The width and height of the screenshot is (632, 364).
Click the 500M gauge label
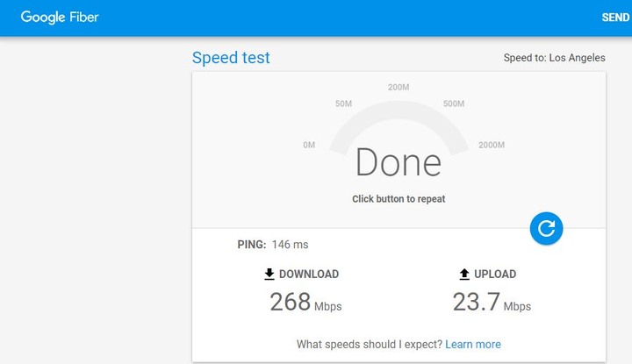click(454, 103)
